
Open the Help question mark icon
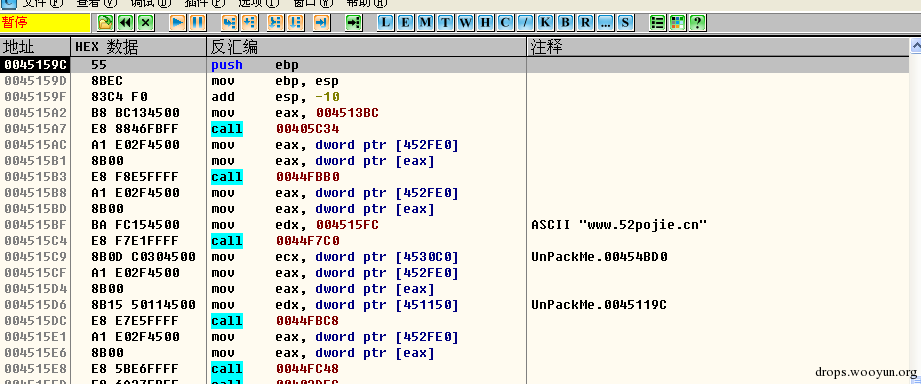coord(697,23)
